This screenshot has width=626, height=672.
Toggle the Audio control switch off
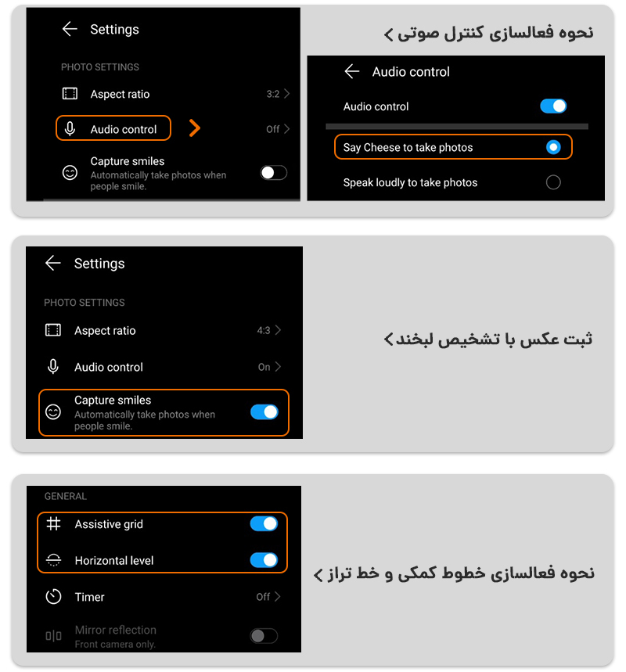(553, 106)
